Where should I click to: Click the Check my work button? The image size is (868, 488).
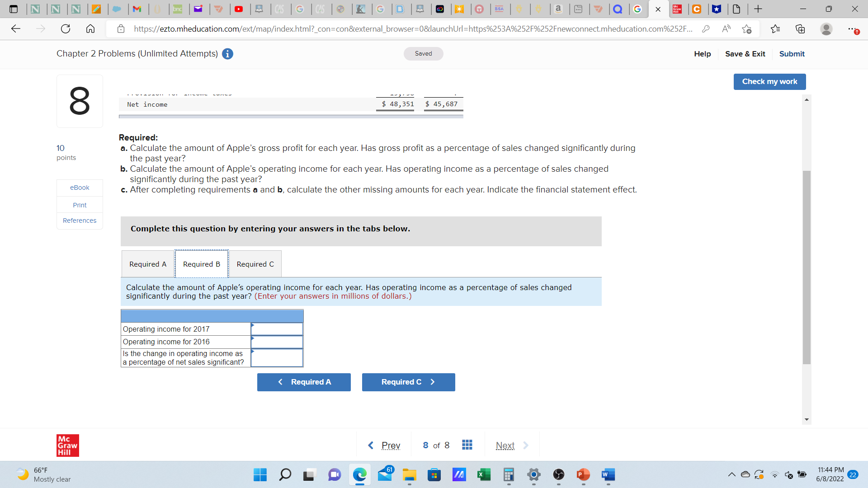[x=769, y=81]
